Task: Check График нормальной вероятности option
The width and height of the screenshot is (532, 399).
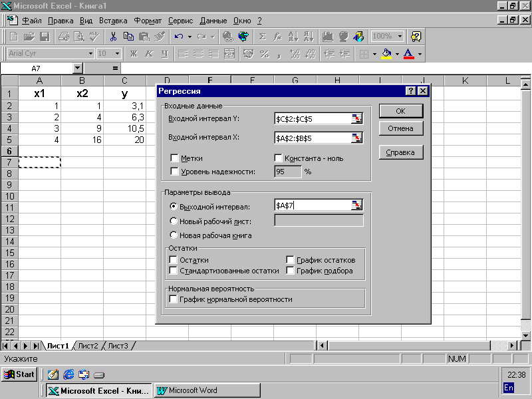Action: tap(174, 299)
